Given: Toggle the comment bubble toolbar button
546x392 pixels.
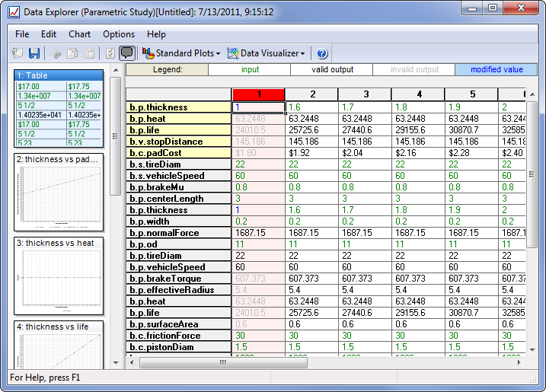Looking at the screenshot, I should point(126,53).
